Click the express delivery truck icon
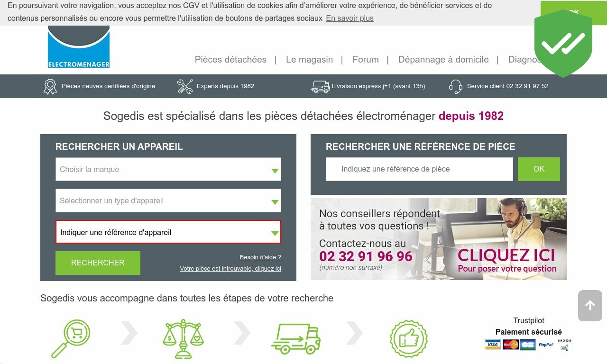The image size is (607, 364). [320, 87]
